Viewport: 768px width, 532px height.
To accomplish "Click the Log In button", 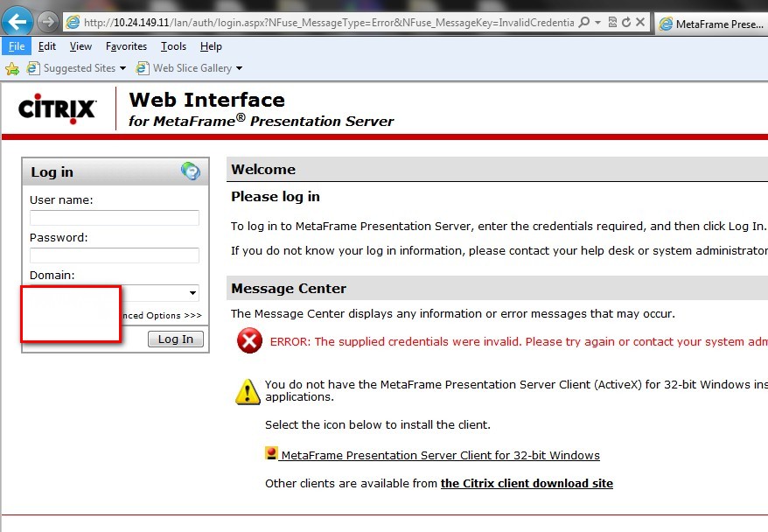I will pos(175,339).
